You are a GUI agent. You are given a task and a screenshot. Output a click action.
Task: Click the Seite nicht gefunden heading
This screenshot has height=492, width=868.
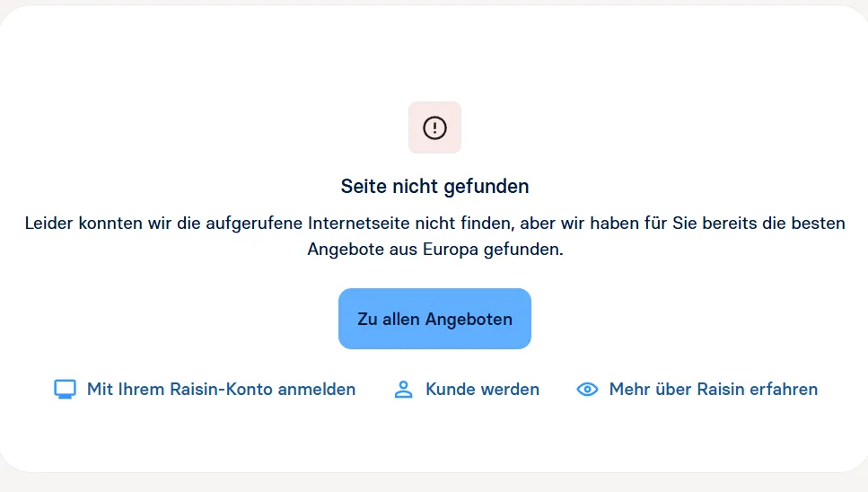coord(434,187)
